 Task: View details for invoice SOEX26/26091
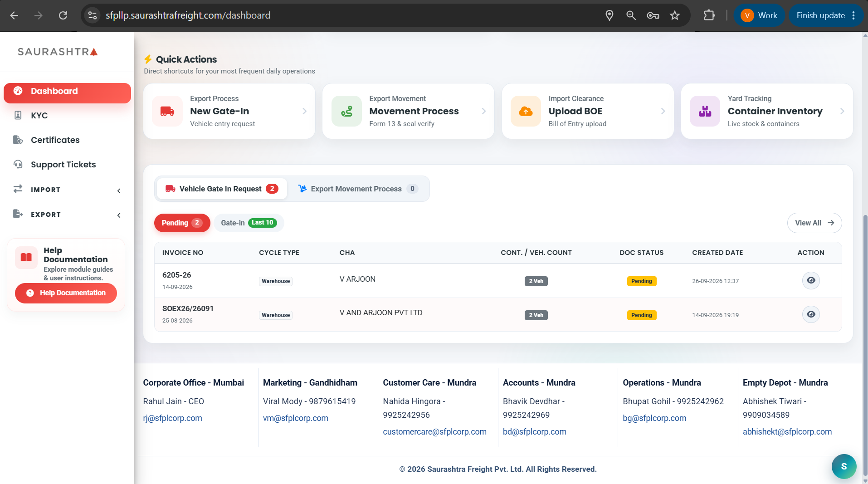pyautogui.click(x=811, y=314)
